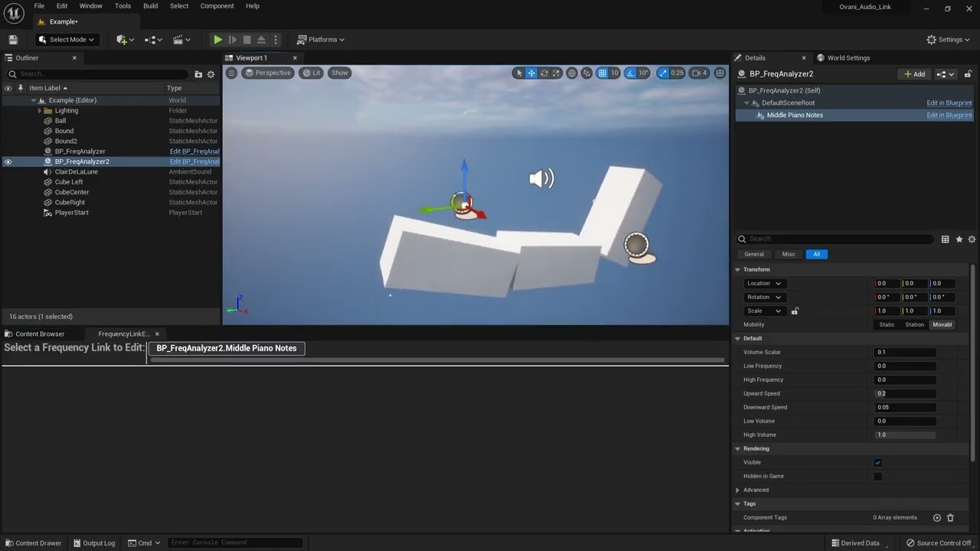Image resolution: width=980 pixels, height=551 pixels.
Task: Activate the translate/move gizmo tool
Action: tap(531, 73)
